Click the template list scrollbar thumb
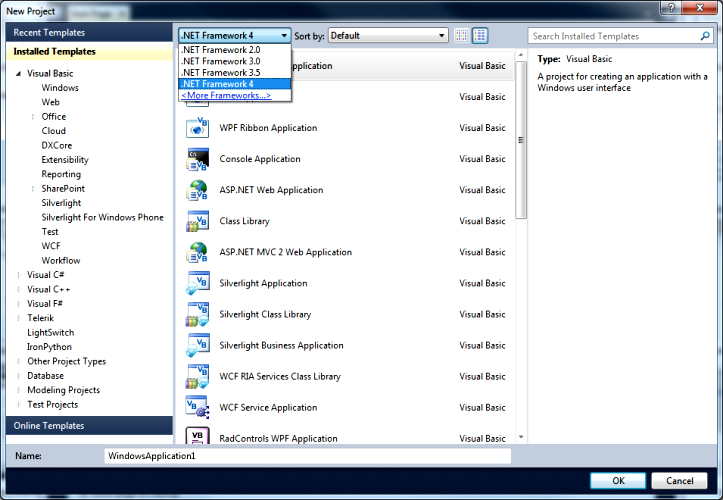Image resolution: width=723 pixels, height=500 pixels. coord(521,140)
